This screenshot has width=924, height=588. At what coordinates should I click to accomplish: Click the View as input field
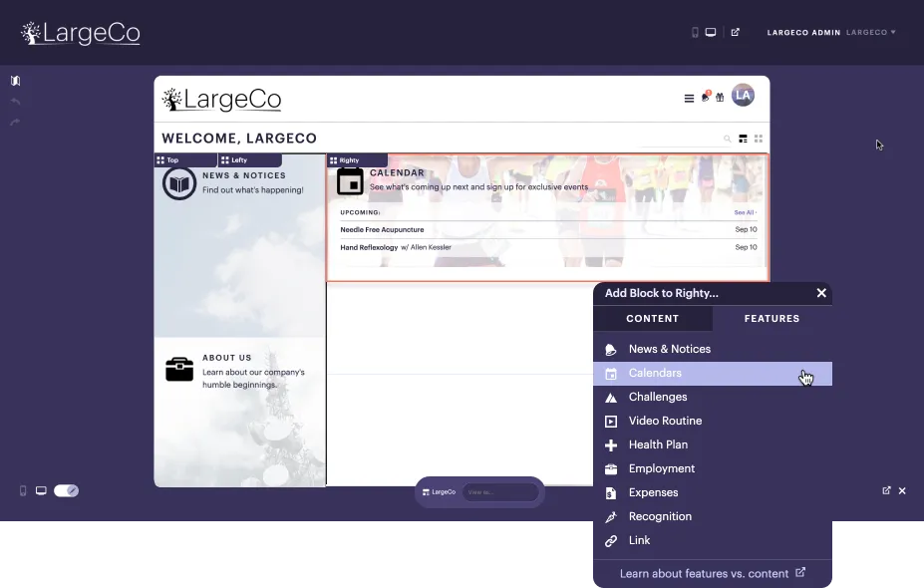[x=500, y=492]
